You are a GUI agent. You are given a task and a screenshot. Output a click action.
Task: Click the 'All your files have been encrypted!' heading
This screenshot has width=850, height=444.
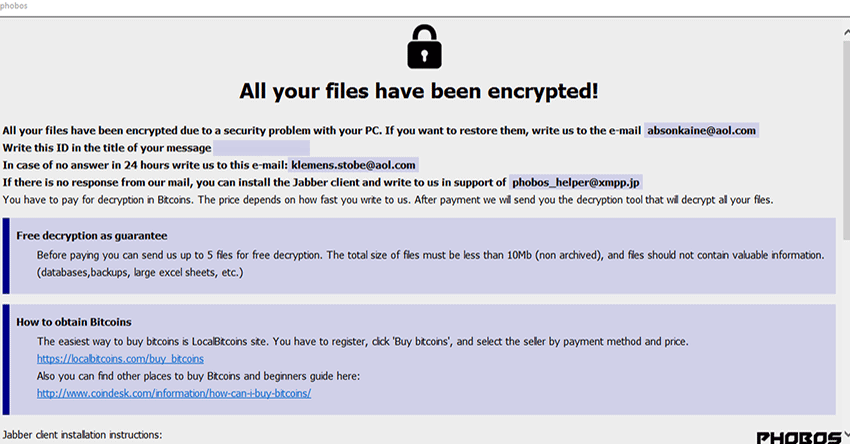pyautogui.click(x=419, y=91)
